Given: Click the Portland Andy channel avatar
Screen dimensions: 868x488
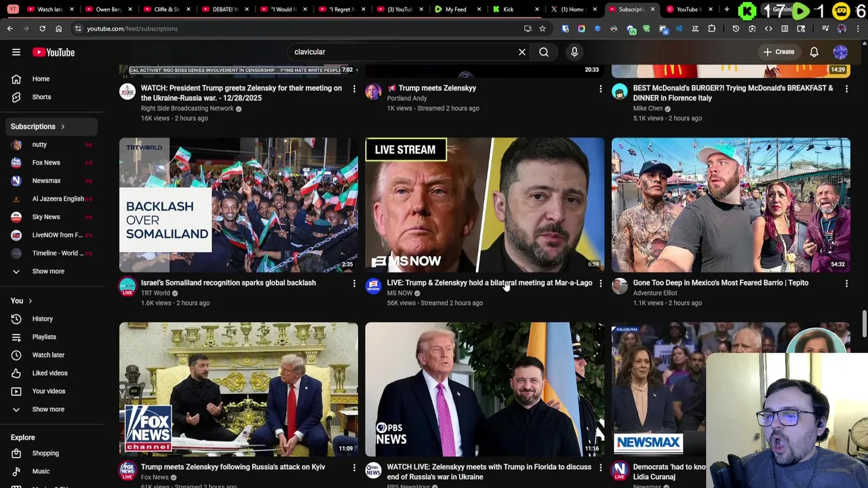Looking at the screenshot, I should (x=374, y=91).
